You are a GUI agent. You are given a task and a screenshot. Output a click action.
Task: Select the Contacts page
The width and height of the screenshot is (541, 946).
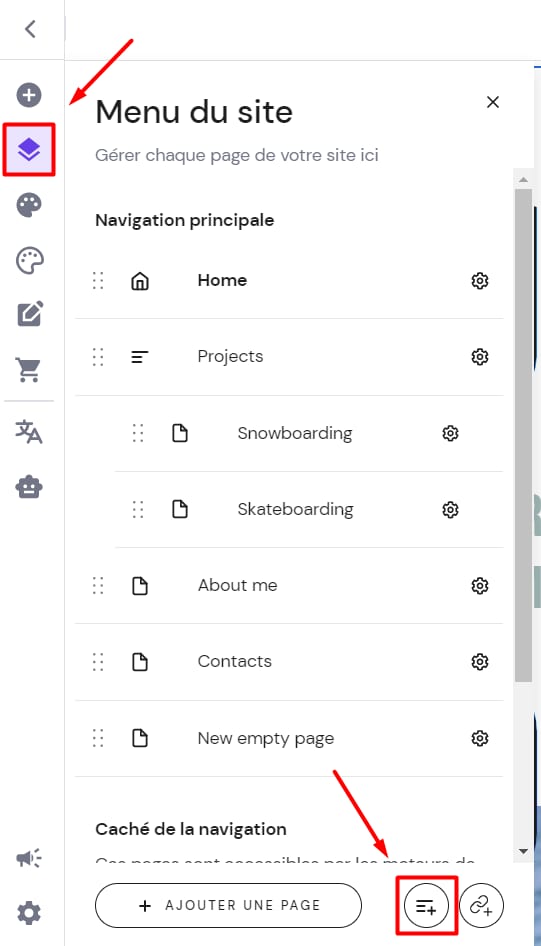click(289, 662)
